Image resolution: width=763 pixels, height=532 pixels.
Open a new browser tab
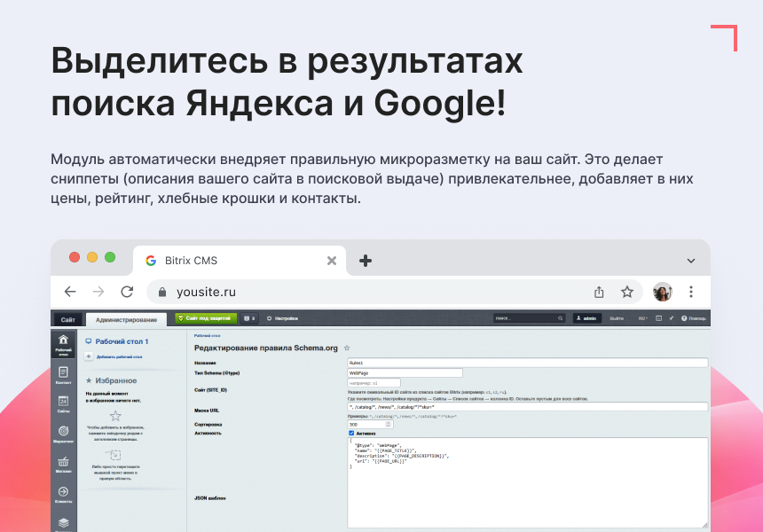tap(366, 261)
